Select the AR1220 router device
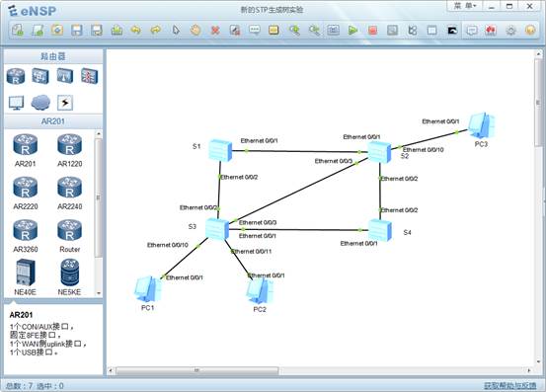Image resolution: width=546 pixels, height=392 pixels. pos(70,150)
